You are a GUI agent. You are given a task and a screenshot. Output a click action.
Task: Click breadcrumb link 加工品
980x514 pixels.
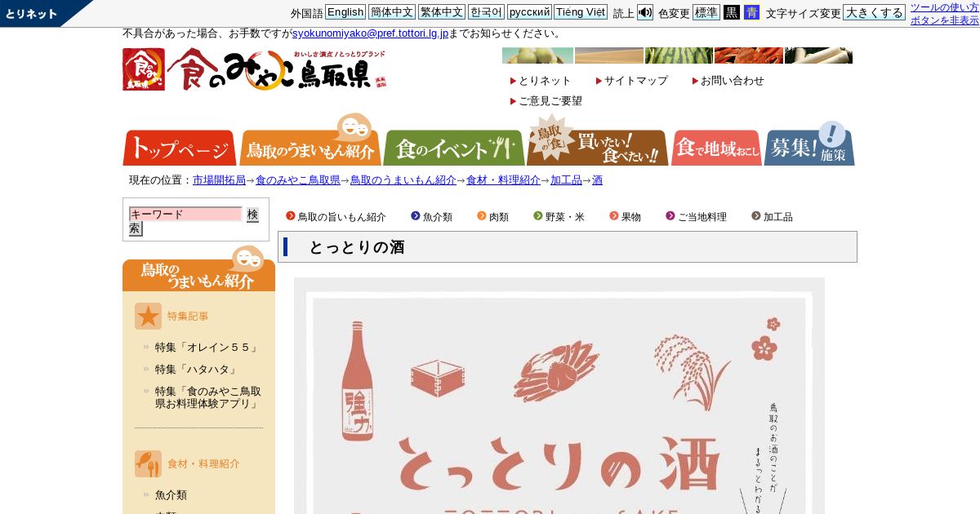point(566,180)
